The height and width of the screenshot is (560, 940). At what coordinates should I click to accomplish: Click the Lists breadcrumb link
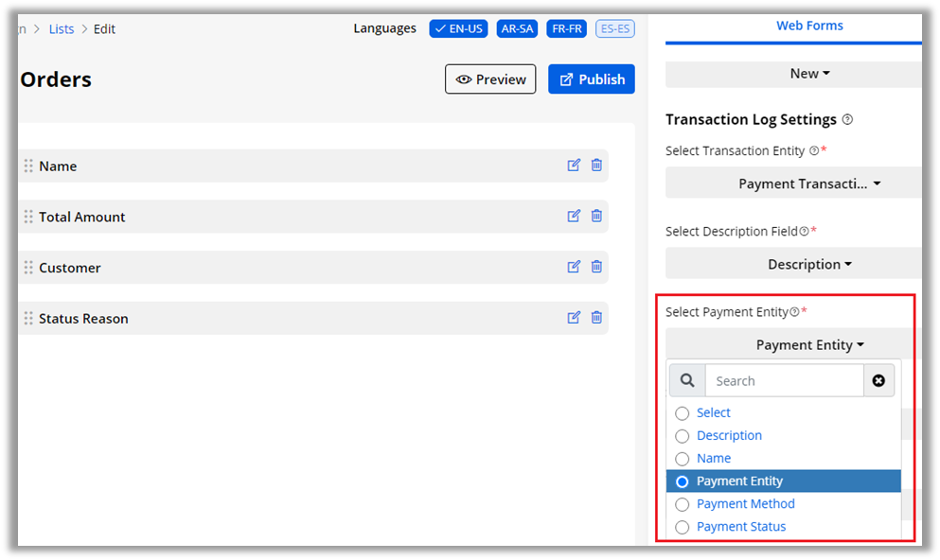62,28
